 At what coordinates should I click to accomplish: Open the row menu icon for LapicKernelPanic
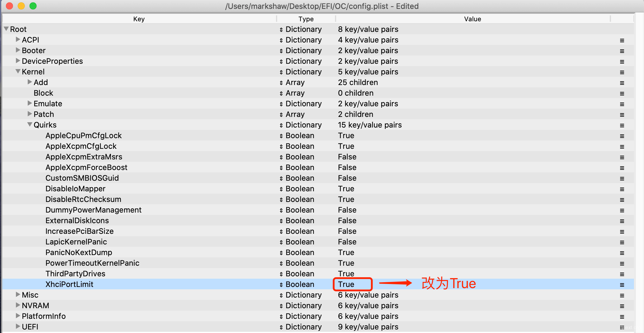coord(622,242)
